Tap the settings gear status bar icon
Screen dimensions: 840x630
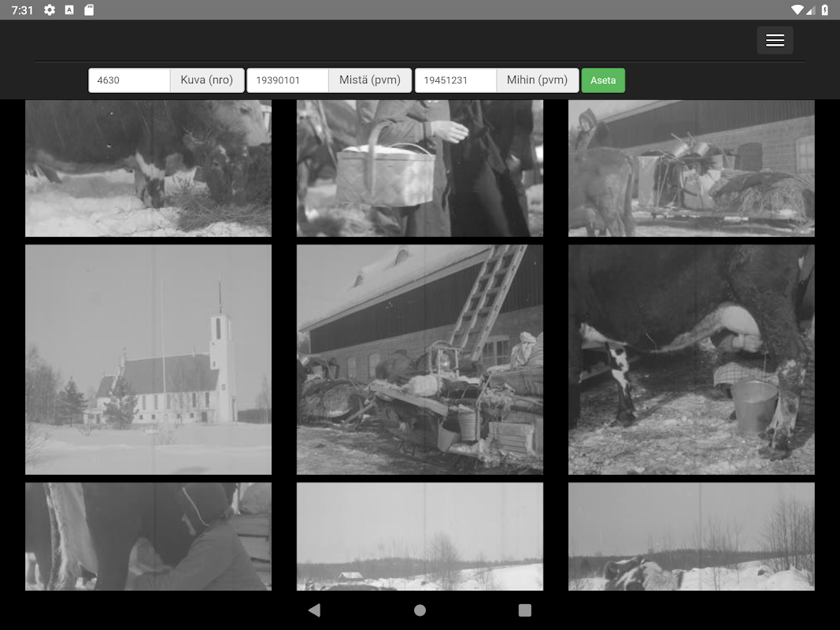coord(50,9)
